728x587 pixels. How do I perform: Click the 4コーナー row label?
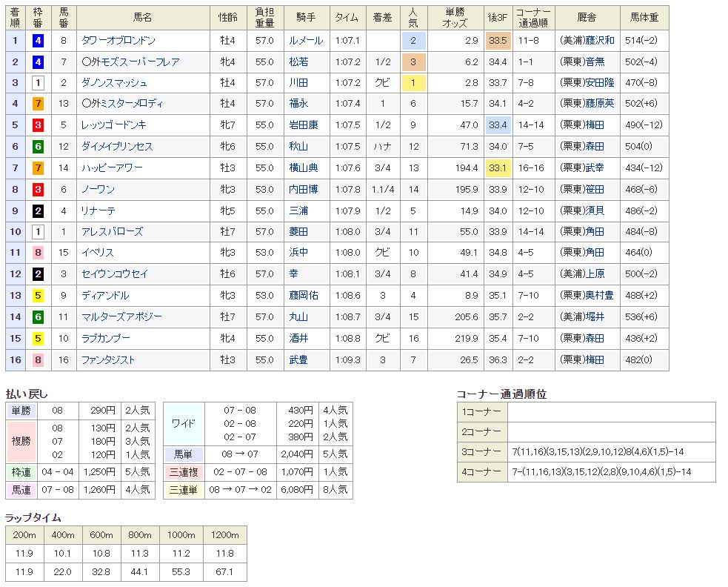click(481, 471)
